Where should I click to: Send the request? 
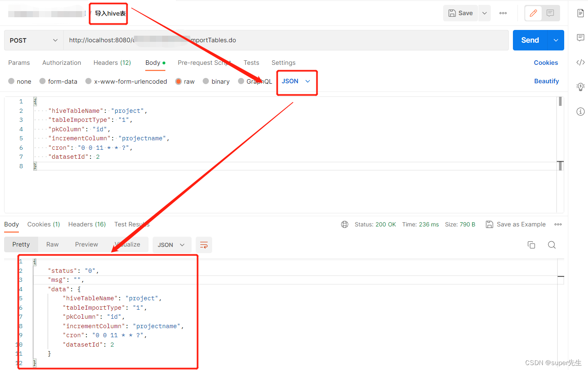[530, 40]
